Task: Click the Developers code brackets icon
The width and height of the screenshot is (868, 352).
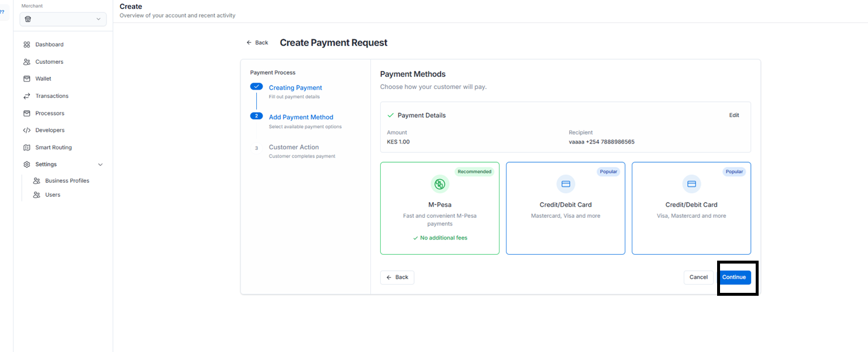Action: click(27, 130)
